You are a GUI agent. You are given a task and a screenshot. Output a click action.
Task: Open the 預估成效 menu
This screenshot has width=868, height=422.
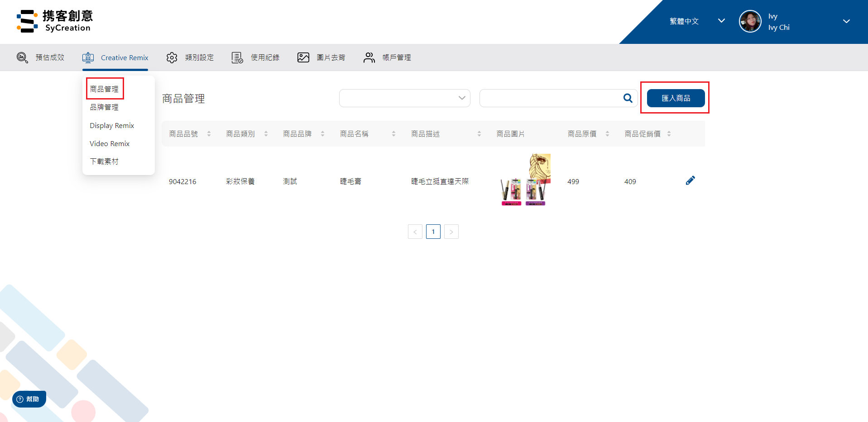click(50, 57)
